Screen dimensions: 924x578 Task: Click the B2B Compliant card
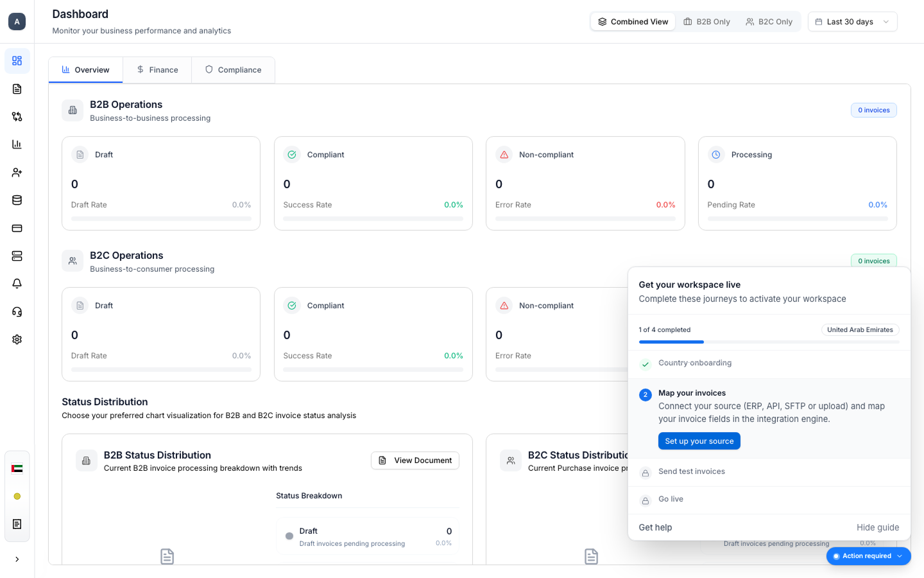click(x=373, y=183)
